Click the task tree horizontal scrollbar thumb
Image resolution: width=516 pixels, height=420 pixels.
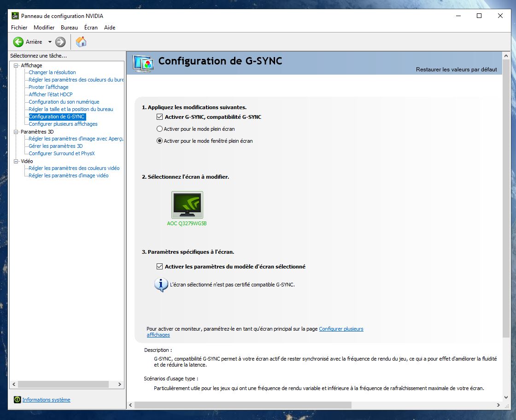(63, 384)
